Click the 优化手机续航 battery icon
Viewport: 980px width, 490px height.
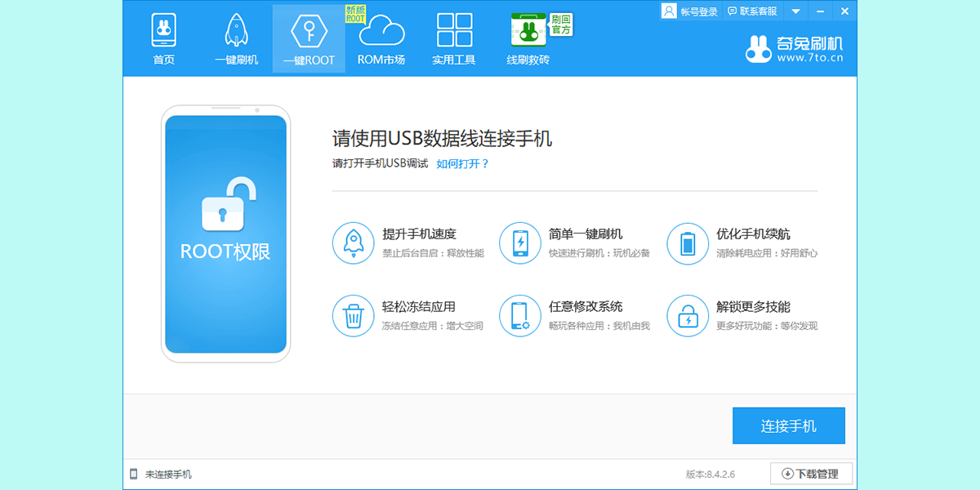point(687,243)
